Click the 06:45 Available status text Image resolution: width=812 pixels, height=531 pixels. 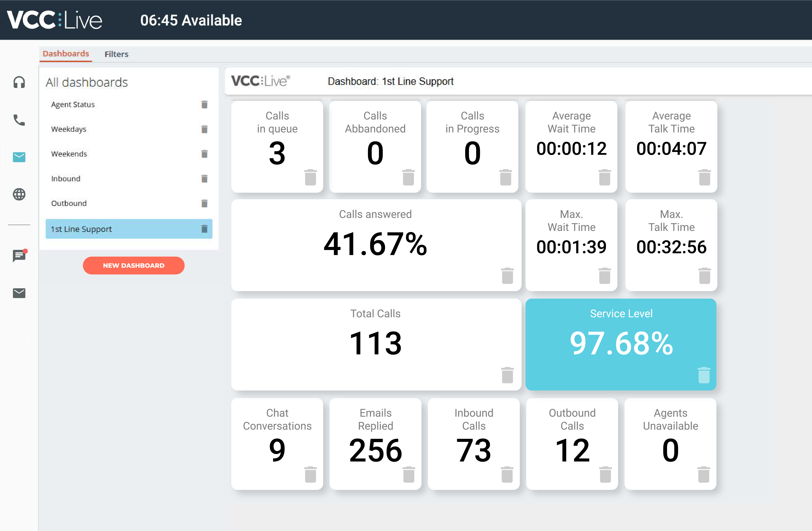191,20
